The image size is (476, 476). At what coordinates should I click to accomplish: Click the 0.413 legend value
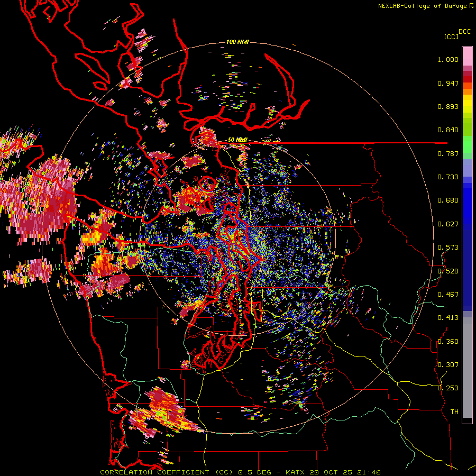(448, 318)
